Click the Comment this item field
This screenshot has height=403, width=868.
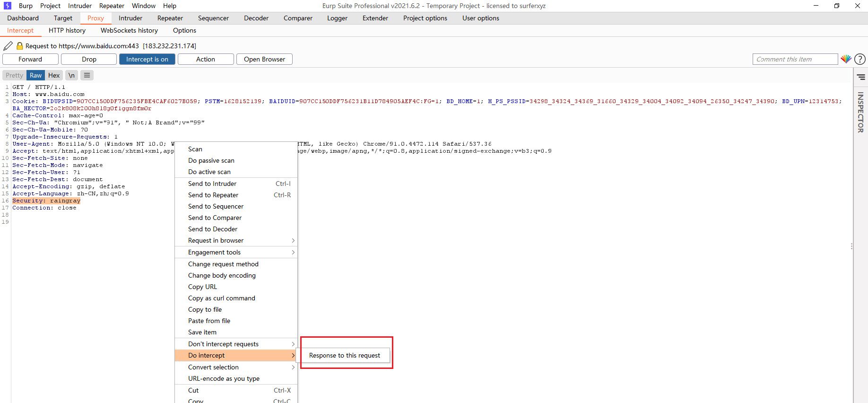tap(795, 59)
